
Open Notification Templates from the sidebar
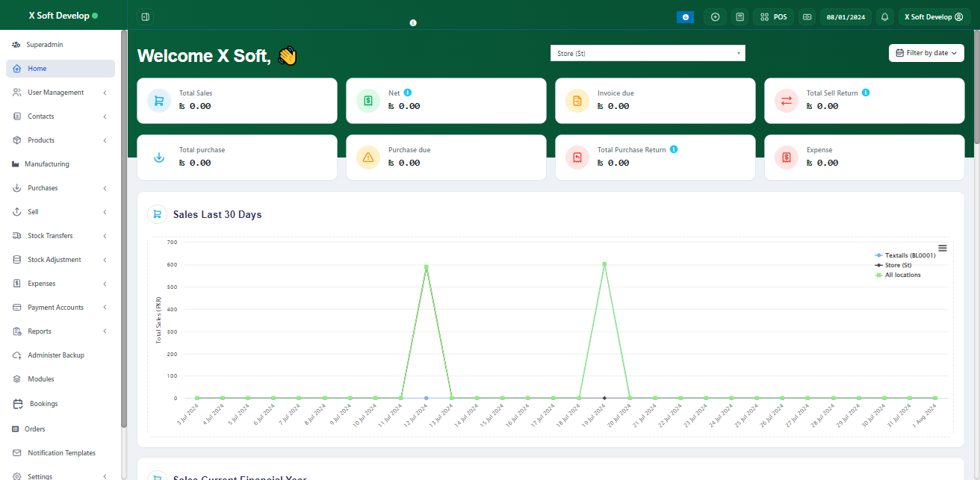pyautogui.click(x=61, y=453)
